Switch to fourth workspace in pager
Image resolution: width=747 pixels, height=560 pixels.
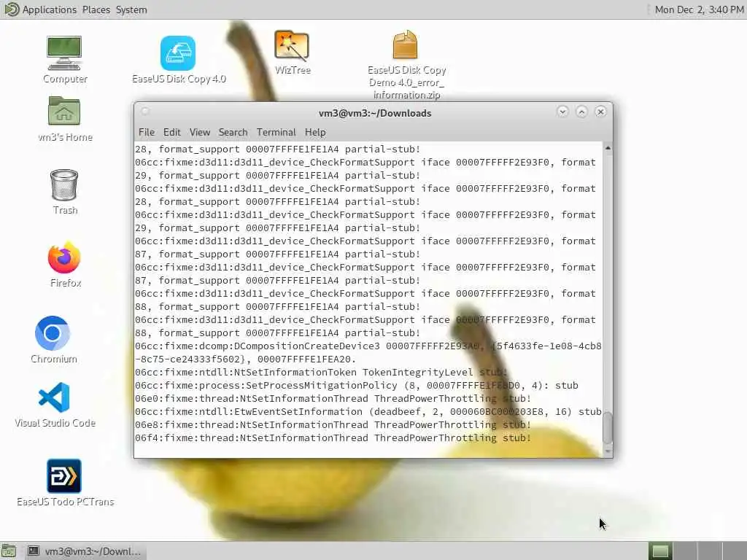735,551
